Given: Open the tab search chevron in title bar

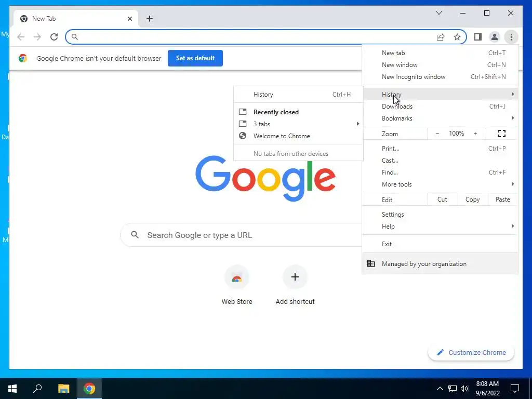Looking at the screenshot, I should (x=438, y=13).
